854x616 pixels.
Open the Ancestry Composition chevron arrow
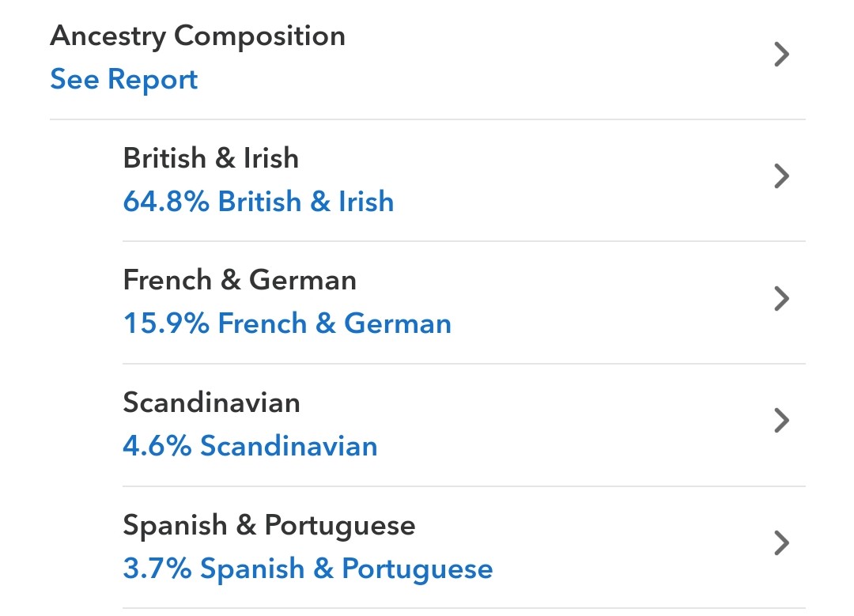(x=781, y=55)
